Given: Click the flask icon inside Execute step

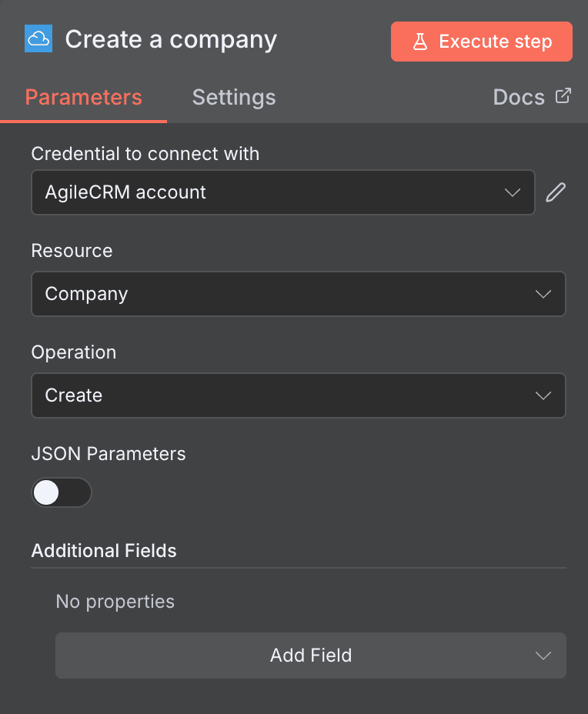Looking at the screenshot, I should [419, 42].
